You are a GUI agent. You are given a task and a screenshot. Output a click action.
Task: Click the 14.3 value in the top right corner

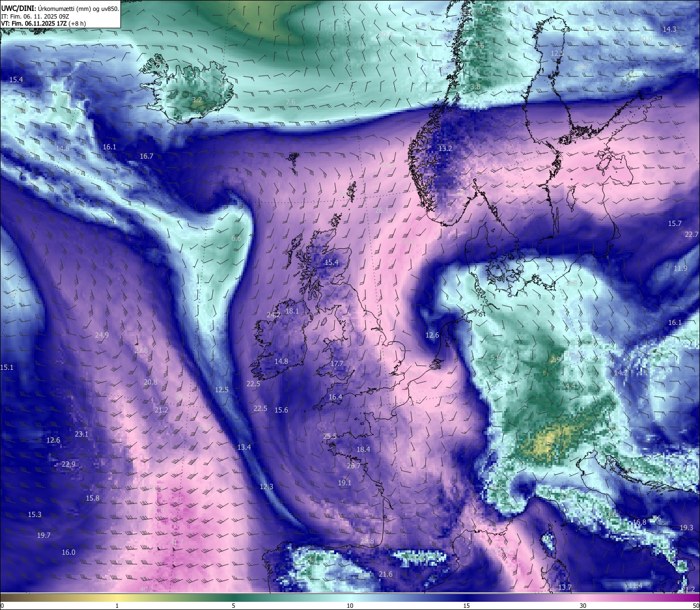tap(669, 30)
